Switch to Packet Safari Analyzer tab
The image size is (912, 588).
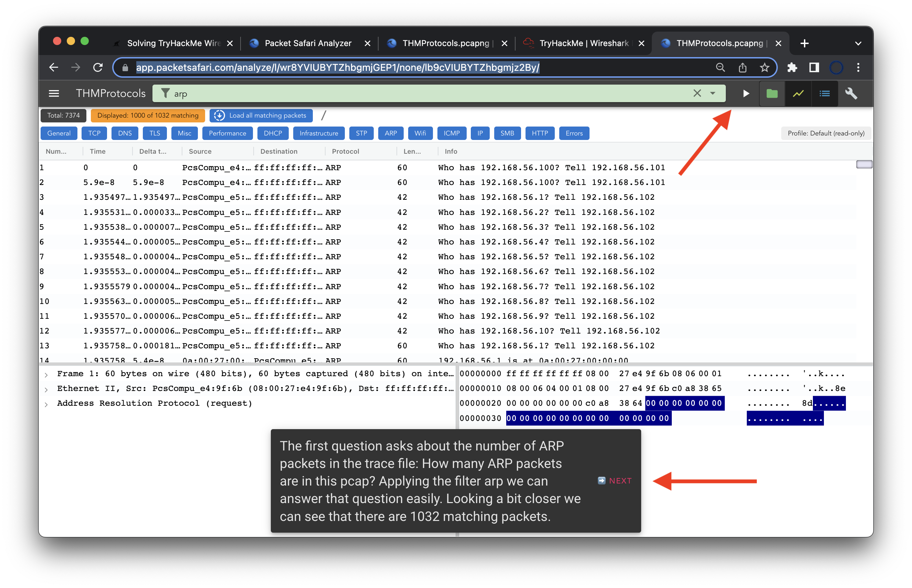tap(308, 43)
